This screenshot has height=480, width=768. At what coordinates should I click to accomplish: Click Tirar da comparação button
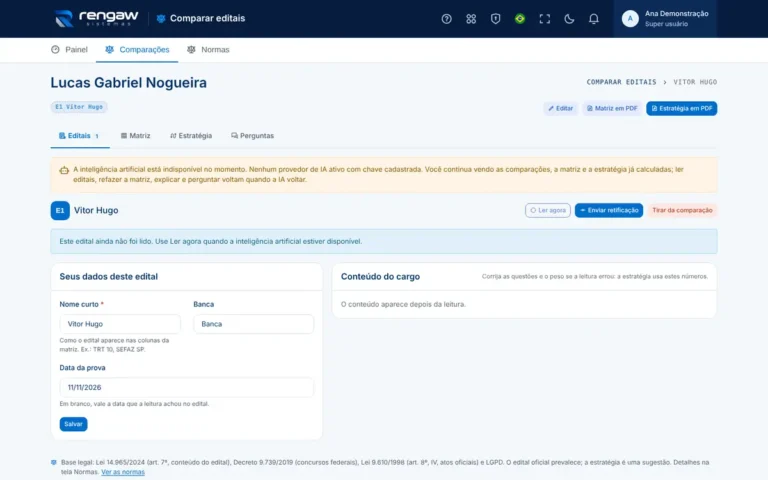point(682,210)
